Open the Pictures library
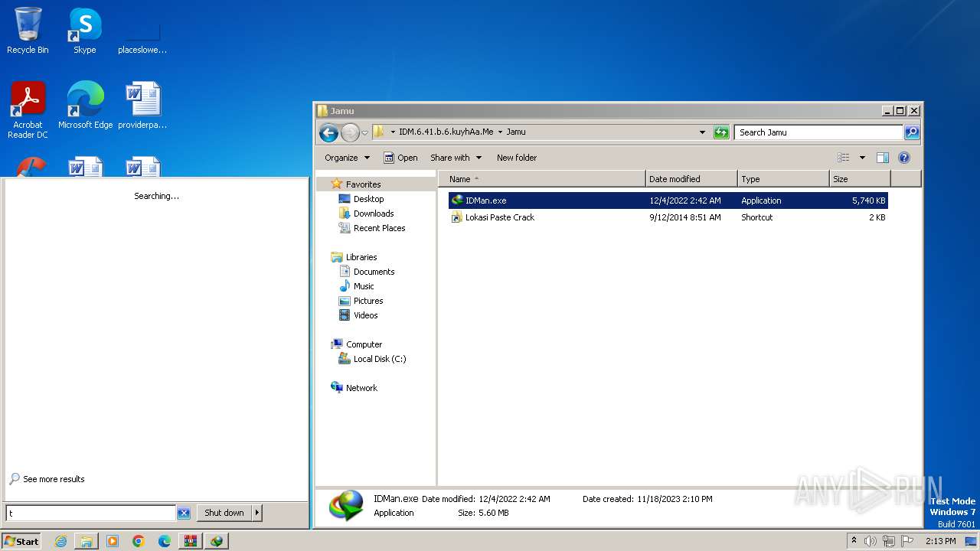Viewport: 980px width, 551px height. click(368, 301)
